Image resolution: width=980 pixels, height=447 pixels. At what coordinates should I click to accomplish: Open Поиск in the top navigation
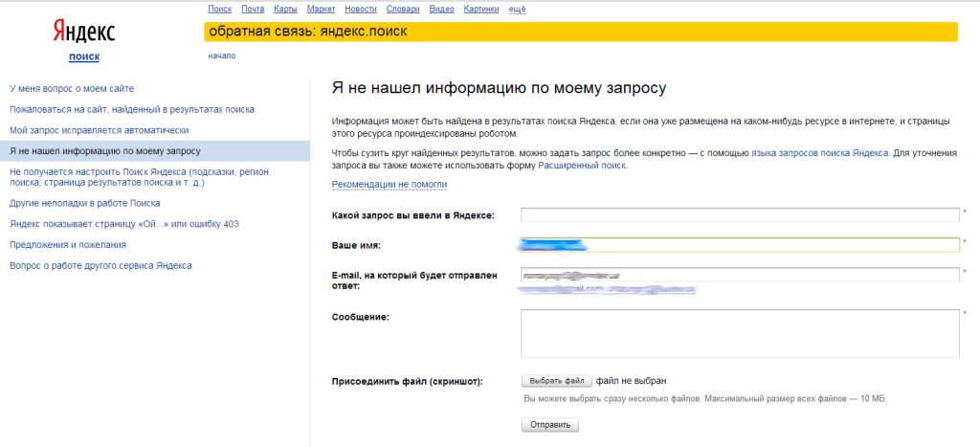pyautogui.click(x=219, y=9)
